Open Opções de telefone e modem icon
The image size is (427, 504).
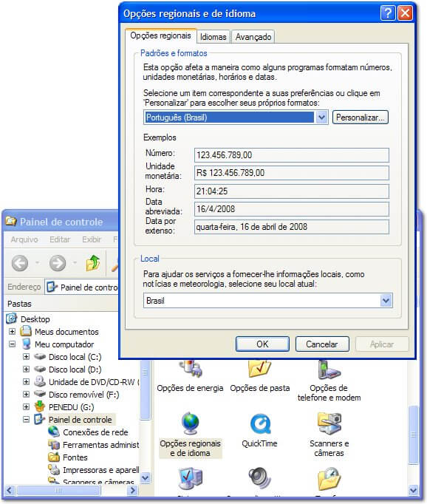click(x=329, y=369)
